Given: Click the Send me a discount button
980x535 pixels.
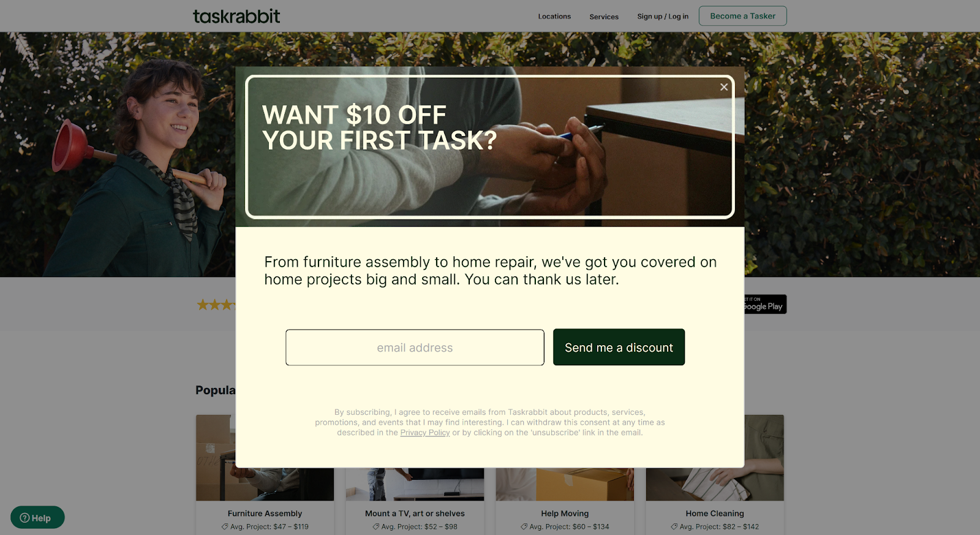Looking at the screenshot, I should (x=619, y=347).
